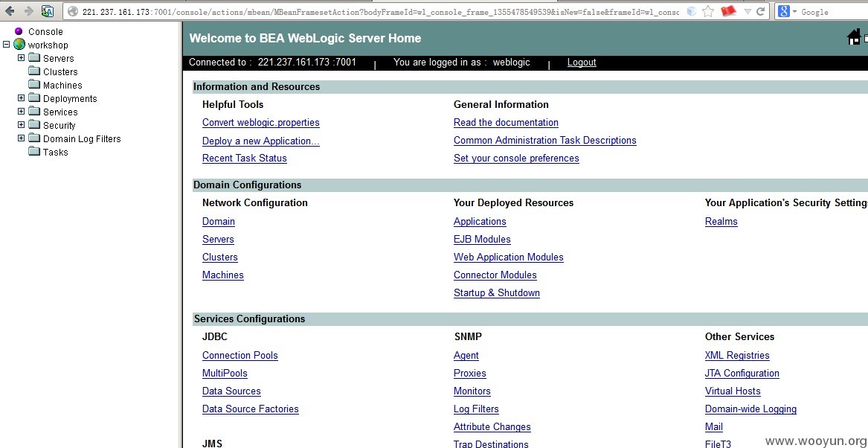The width and height of the screenshot is (868, 448).
Task: Expand the Servers tree node
Action: tap(21, 57)
